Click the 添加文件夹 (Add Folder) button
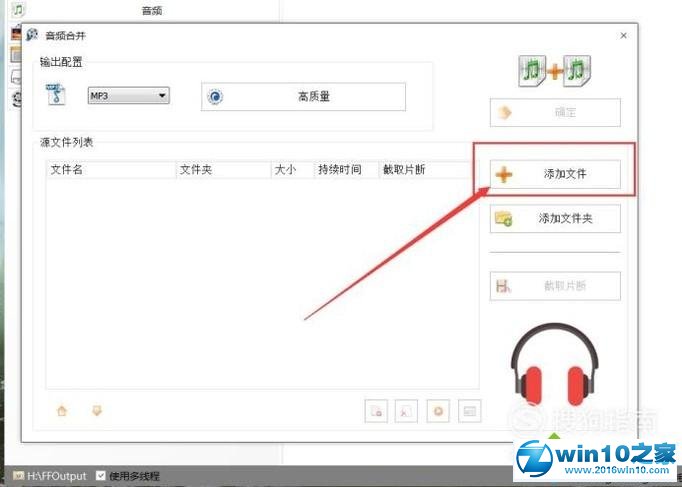 click(555, 218)
